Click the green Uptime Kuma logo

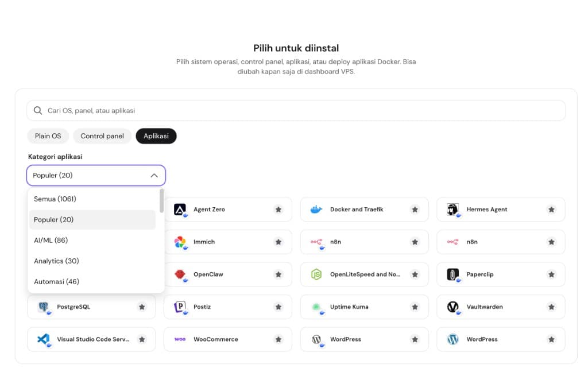tap(316, 307)
